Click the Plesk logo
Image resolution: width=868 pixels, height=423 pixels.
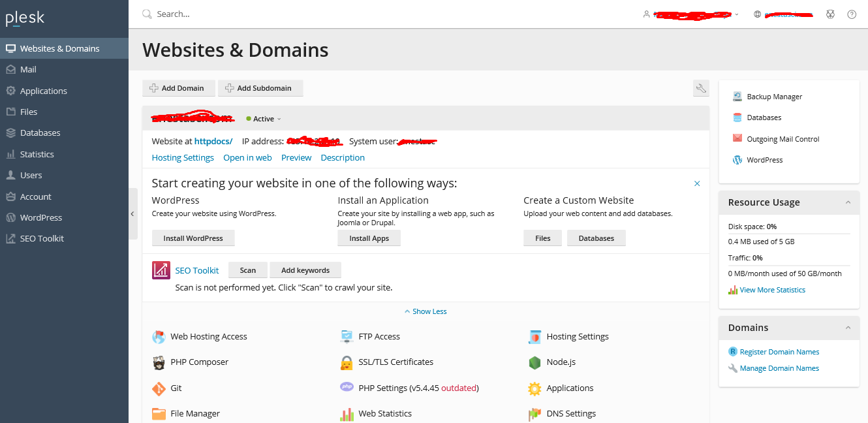point(25,18)
